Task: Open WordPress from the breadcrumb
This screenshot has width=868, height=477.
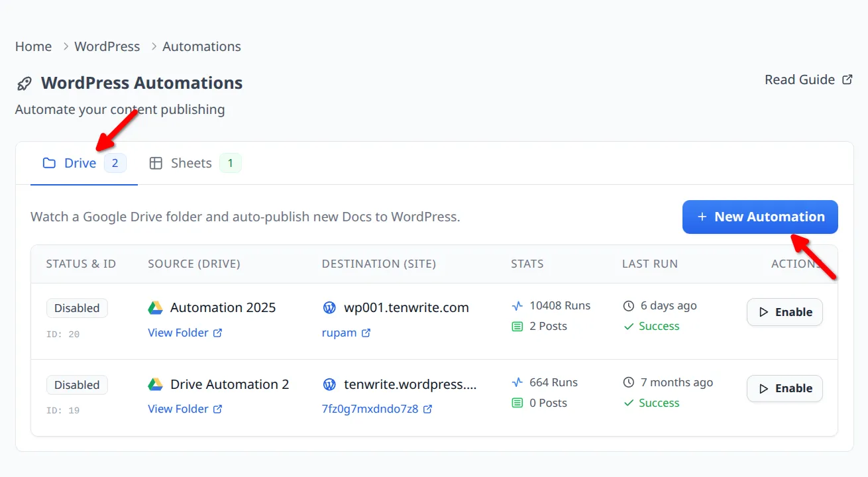Action: (x=107, y=46)
